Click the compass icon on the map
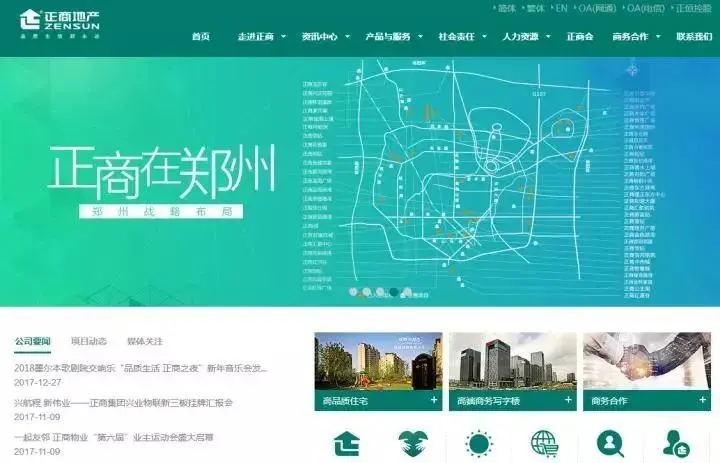The image size is (720, 463). pos(632,69)
